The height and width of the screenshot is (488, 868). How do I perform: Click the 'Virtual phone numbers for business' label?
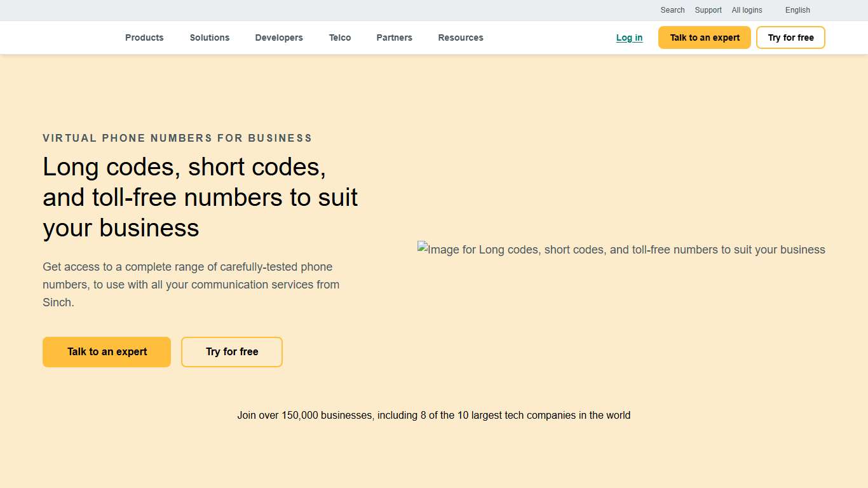(x=177, y=138)
